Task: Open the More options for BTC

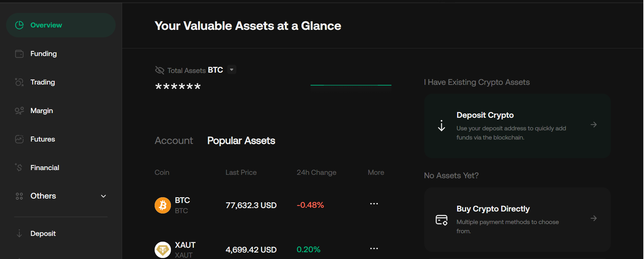Action: [374, 204]
